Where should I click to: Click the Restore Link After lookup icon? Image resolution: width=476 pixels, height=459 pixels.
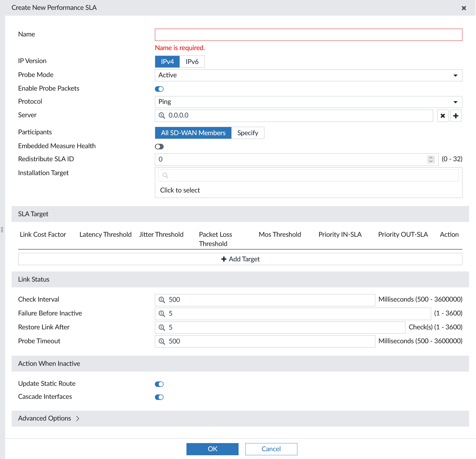162,327
